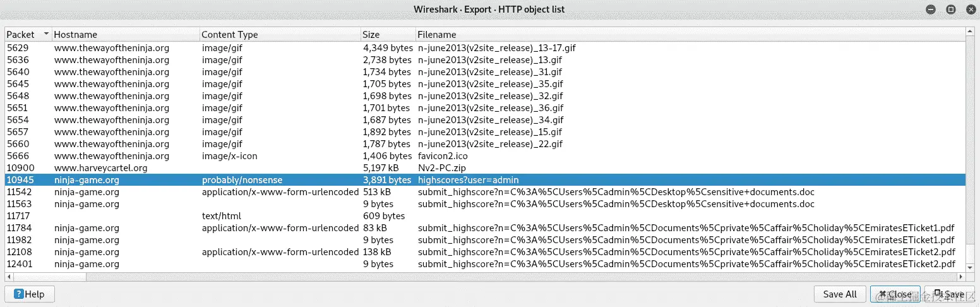Image resolution: width=980 pixels, height=307 pixels.
Task: Click www.harveycartel.org hostname
Action: coord(101,168)
